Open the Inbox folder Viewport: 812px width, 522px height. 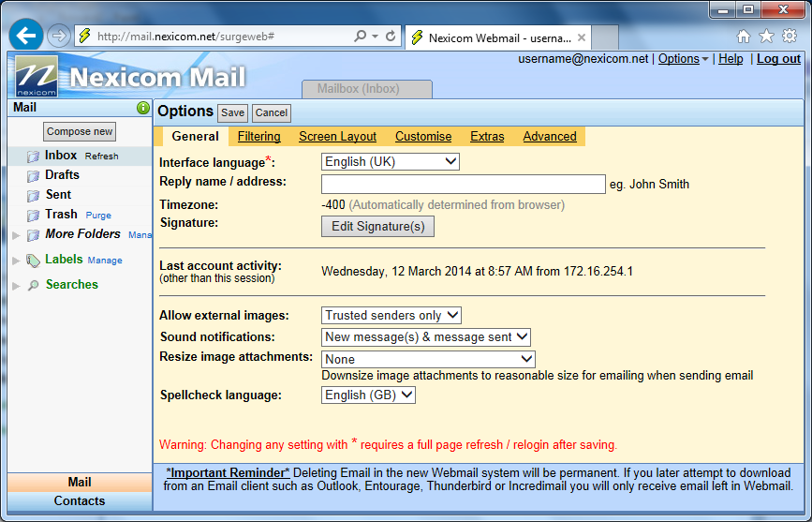61,155
